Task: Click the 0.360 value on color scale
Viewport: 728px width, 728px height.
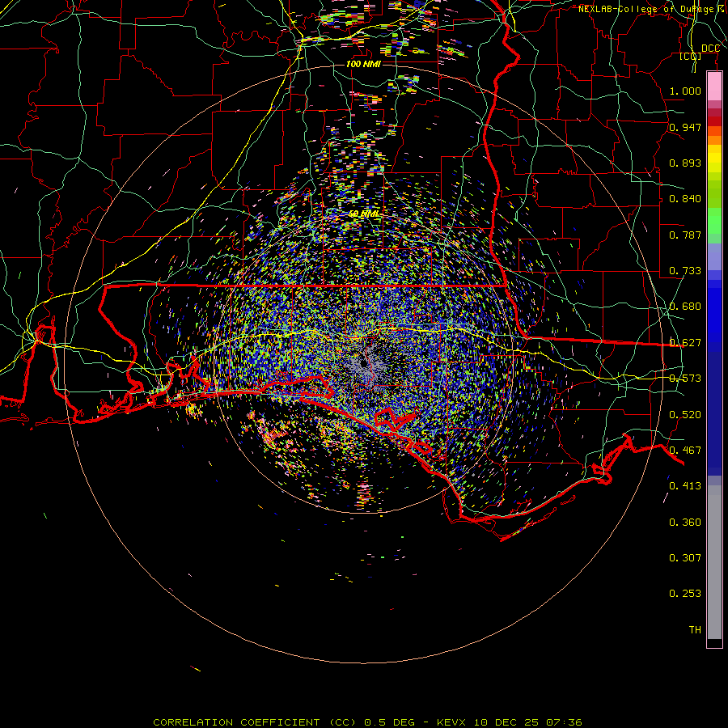Action: (x=685, y=523)
